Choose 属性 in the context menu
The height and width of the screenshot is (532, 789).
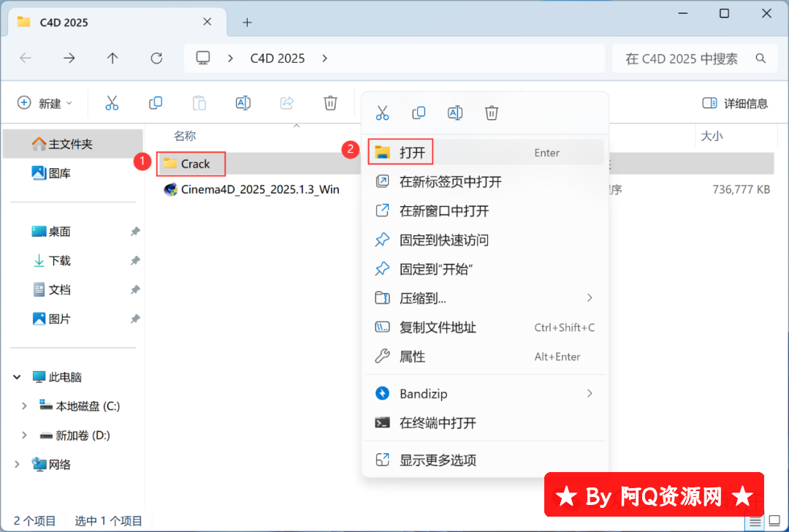point(485,357)
